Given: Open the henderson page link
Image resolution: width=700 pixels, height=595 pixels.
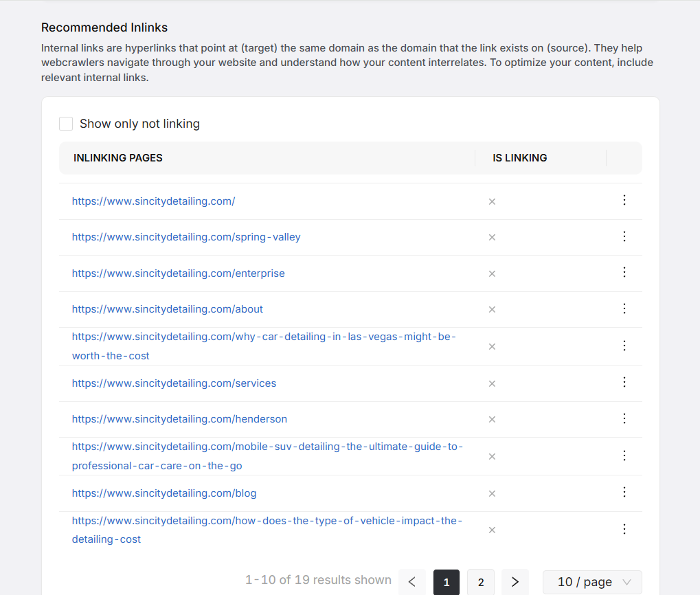Looking at the screenshot, I should coord(179,418).
